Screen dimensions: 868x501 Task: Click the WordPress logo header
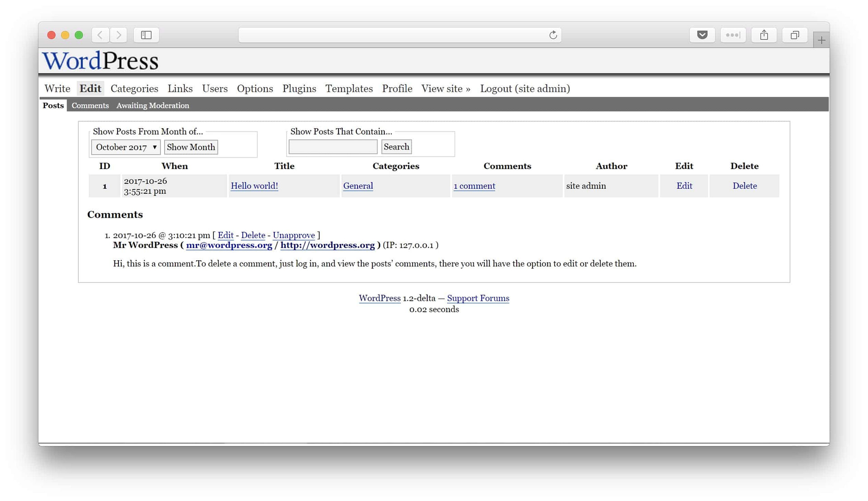click(x=100, y=61)
